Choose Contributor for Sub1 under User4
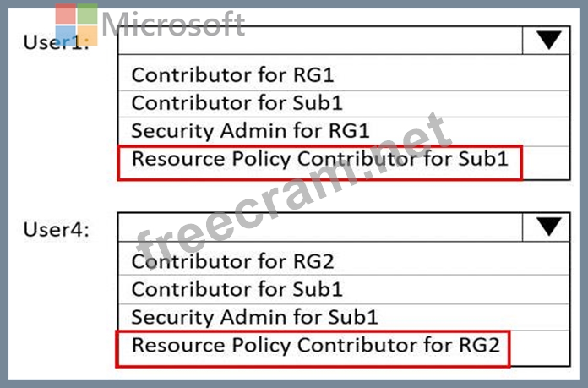588x388 pixels. point(237,289)
